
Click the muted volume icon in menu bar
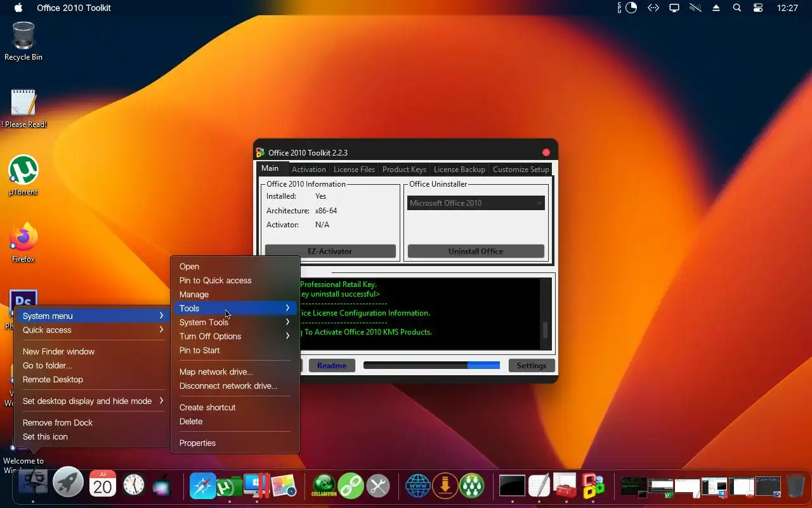[695, 8]
